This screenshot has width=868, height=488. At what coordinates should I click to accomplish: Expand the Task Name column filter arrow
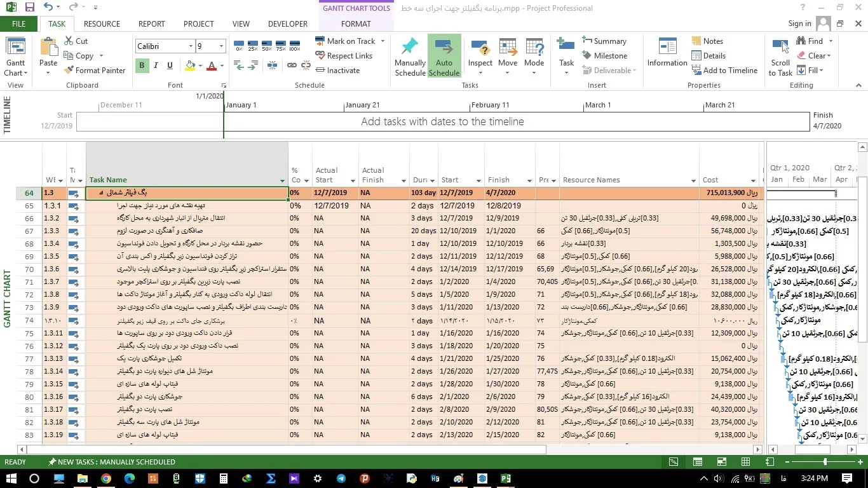[283, 181]
